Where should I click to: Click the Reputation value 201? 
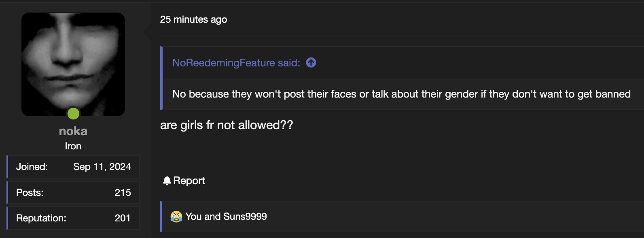tap(123, 218)
